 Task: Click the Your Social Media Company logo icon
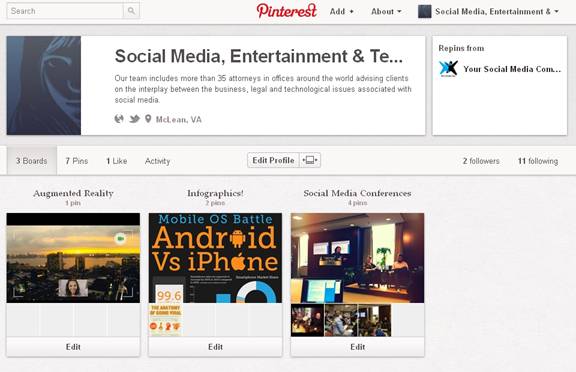tap(448, 69)
